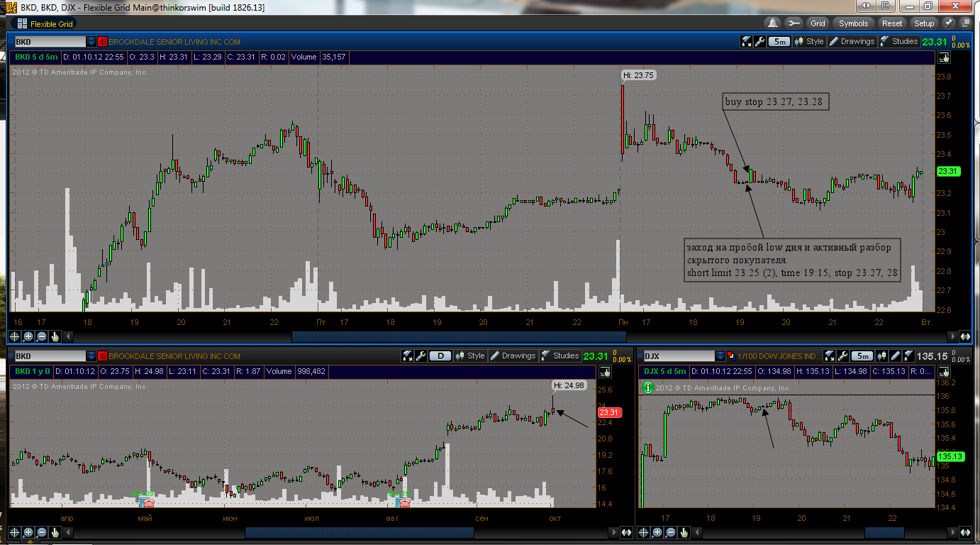Open the Symbols button
The width and height of the screenshot is (980, 545).
click(x=854, y=23)
